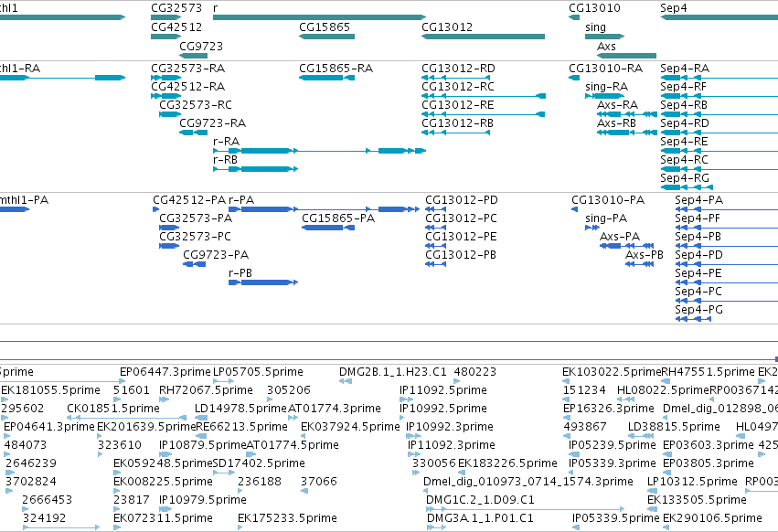The width and height of the screenshot is (778, 532).
Task: Click the mthl1-PA protein label
Action: [25, 200]
